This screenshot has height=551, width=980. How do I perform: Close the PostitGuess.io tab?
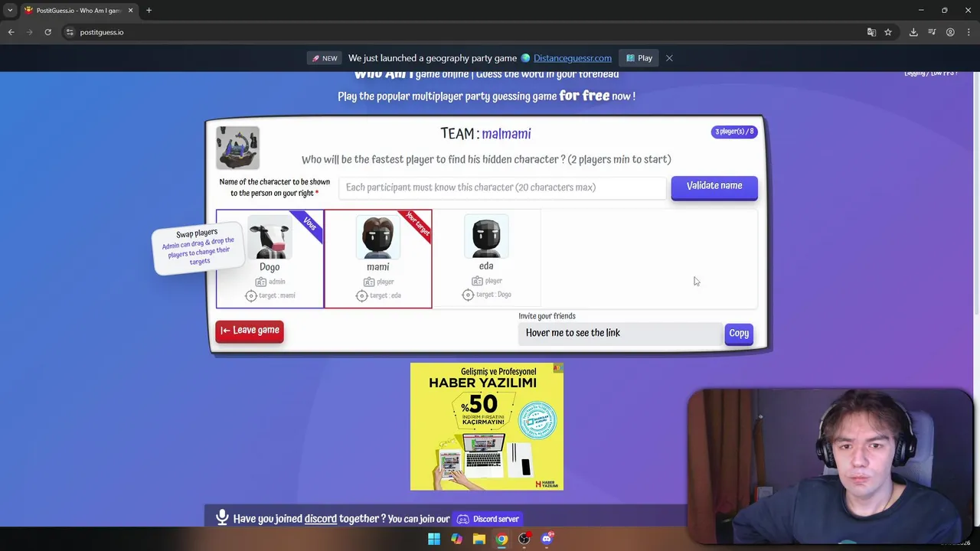pos(130,10)
